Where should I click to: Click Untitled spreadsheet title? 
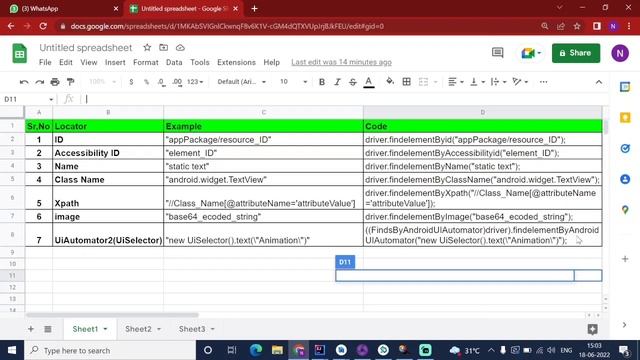(86, 48)
